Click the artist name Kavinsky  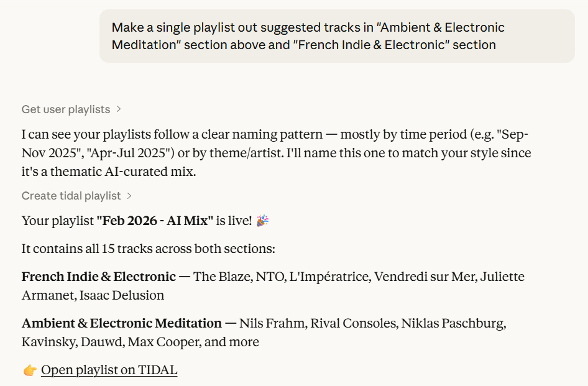coord(47,342)
